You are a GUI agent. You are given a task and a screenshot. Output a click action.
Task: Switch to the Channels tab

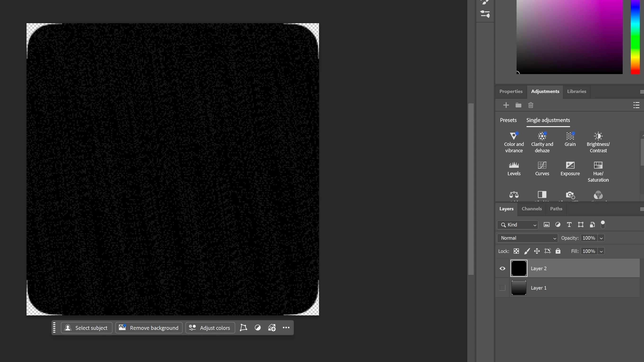coord(531,209)
